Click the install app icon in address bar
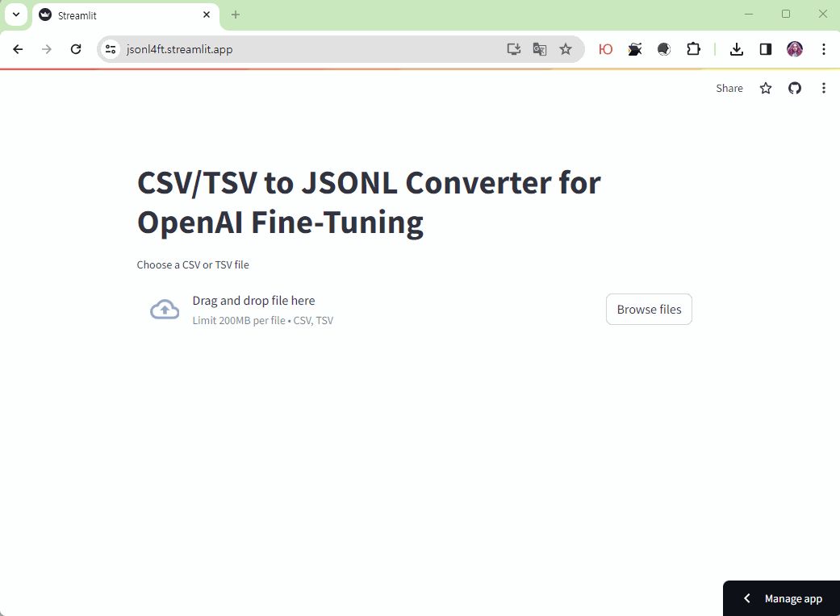 point(514,49)
